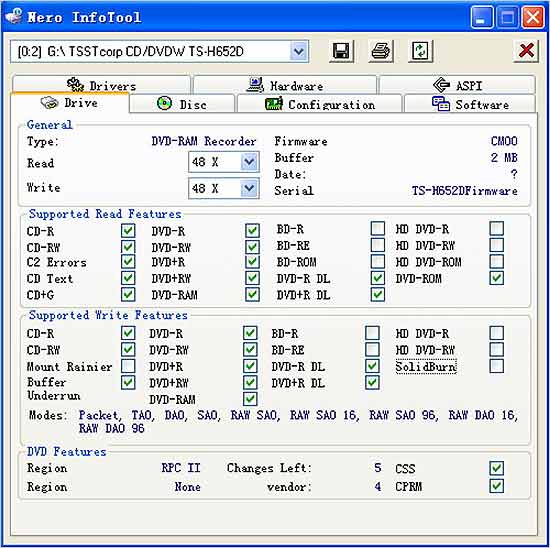Click the RAW DAO 96 mode text
The width and height of the screenshot is (550, 548).
click(112, 428)
